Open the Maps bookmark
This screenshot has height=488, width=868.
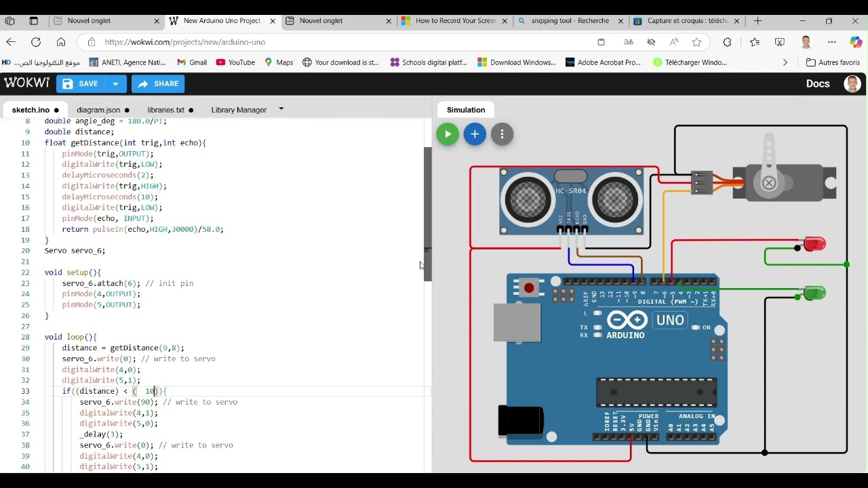(279, 62)
